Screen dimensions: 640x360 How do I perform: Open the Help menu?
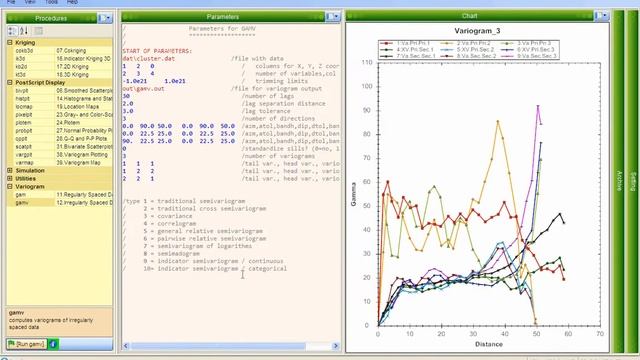tap(72, 2)
